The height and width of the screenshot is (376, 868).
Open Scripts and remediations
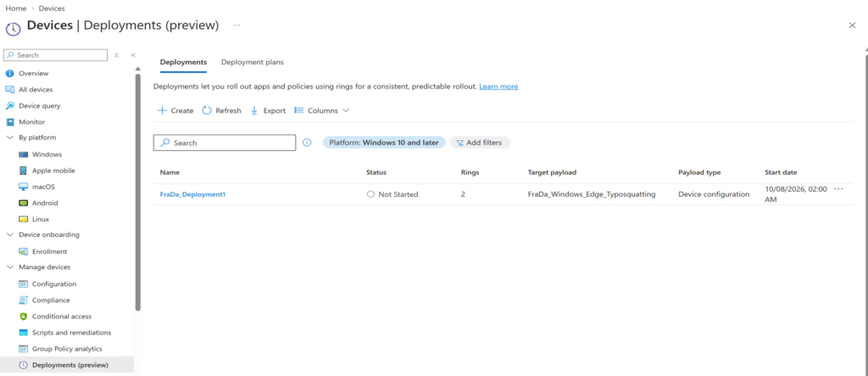tap(71, 333)
